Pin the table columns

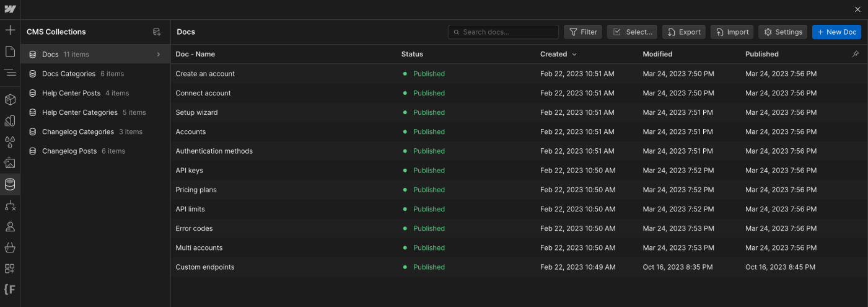tap(856, 54)
